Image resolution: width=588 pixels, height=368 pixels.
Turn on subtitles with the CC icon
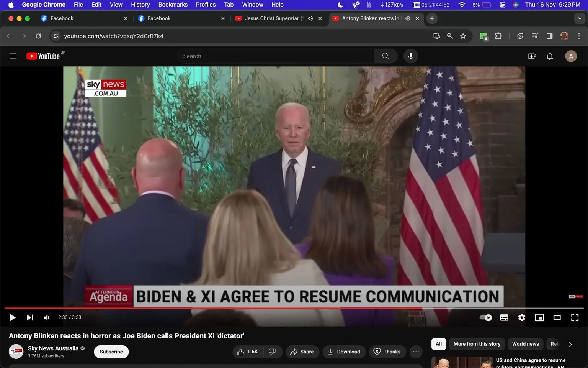[x=504, y=317]
